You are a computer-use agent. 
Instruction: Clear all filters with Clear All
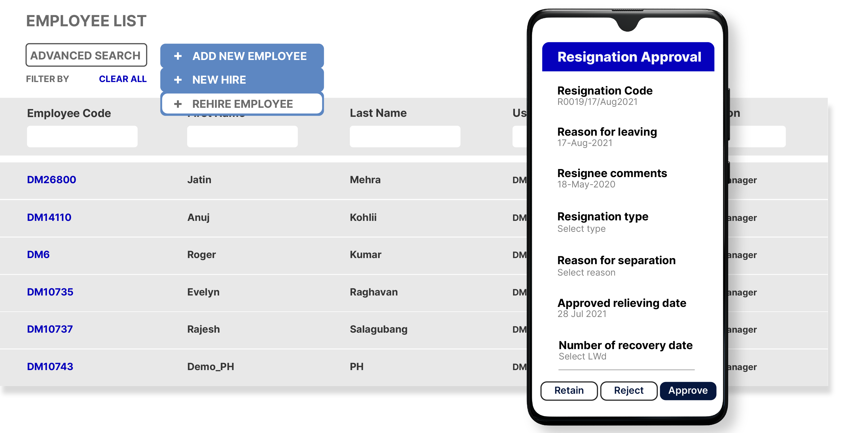[x=123, y=79]
